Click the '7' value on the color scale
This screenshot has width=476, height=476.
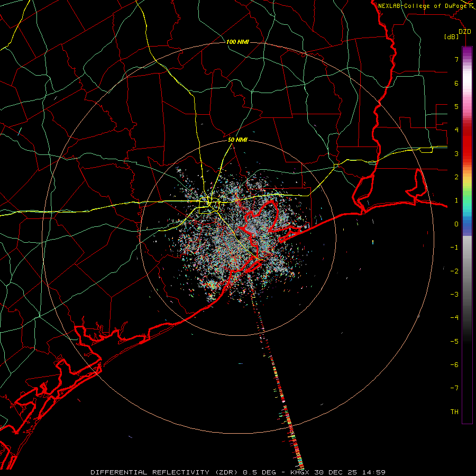pos(456,59)
